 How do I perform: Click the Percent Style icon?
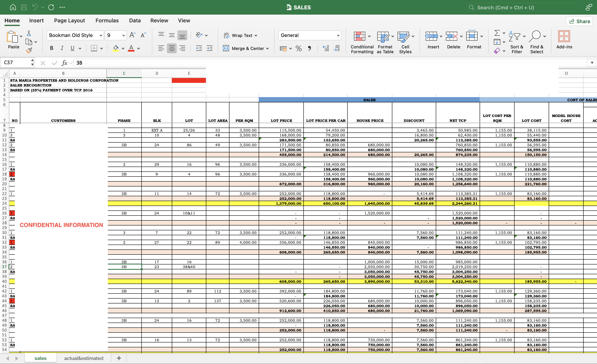[x=298, y=49]
